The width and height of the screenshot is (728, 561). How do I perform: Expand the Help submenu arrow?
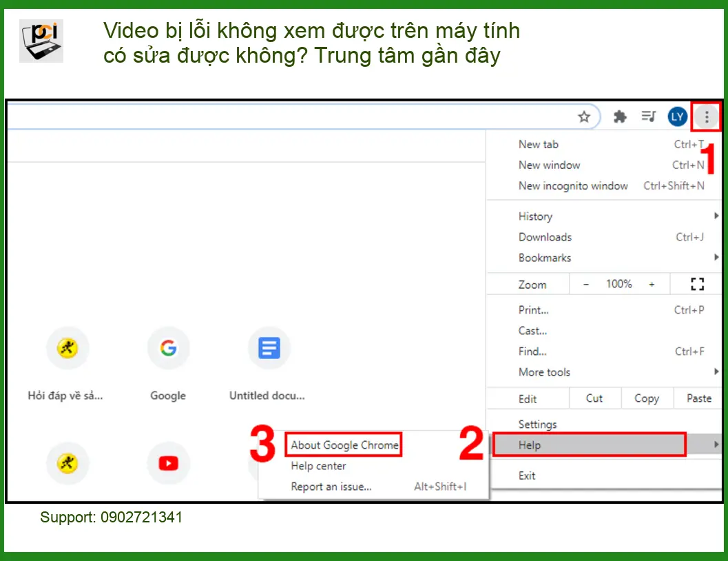(x=716, y=445)
